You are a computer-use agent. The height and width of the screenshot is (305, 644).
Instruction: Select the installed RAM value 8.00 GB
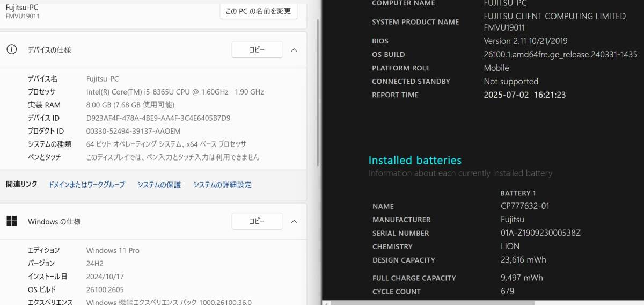130,105
